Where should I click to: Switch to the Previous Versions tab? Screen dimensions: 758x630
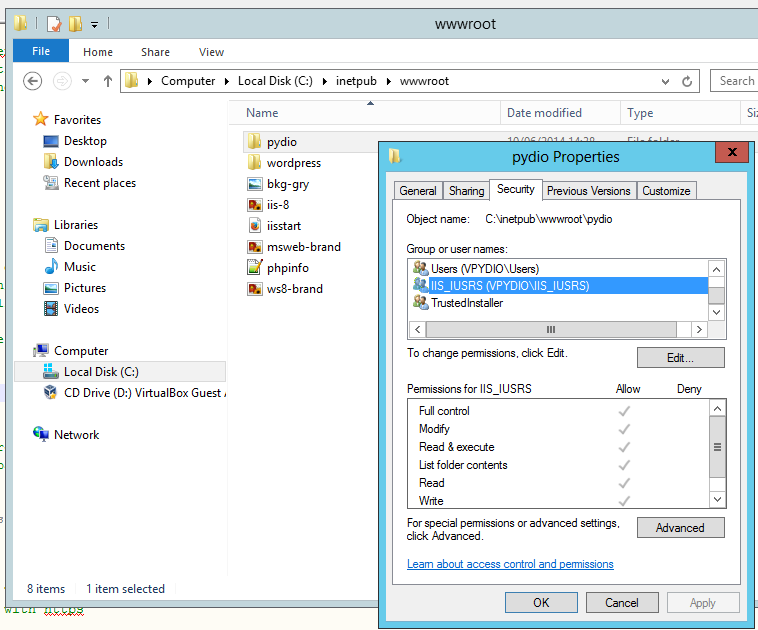588,191
